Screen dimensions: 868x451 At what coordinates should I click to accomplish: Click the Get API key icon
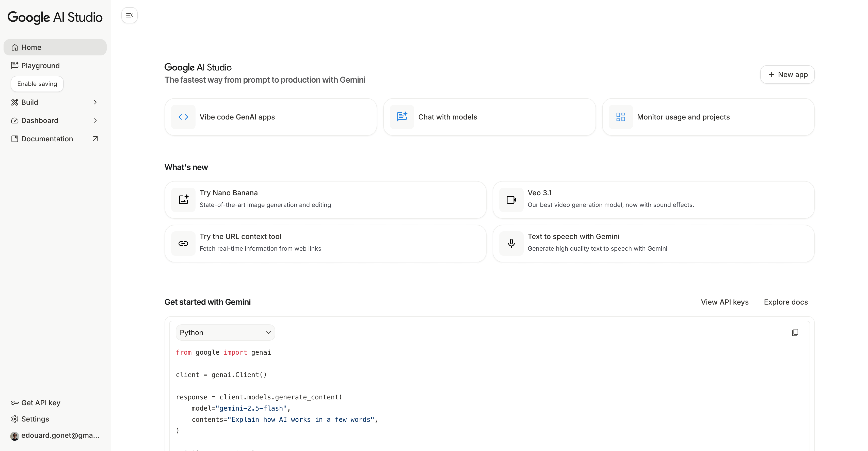(x=14, y=402)
